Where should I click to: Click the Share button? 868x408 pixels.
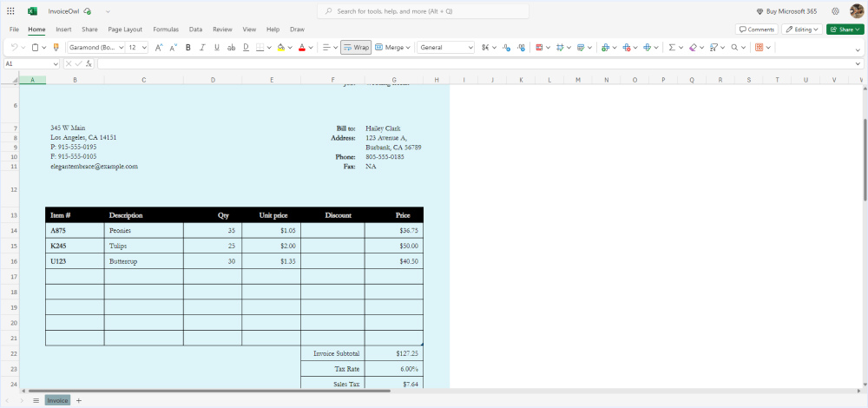click(844, 30)
